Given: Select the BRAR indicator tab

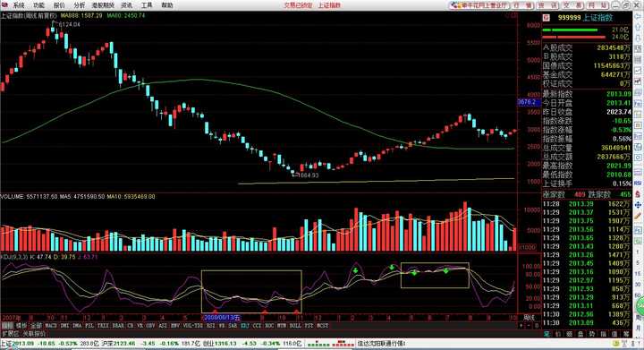Looking at the screenshot, I should click(117, 325).
